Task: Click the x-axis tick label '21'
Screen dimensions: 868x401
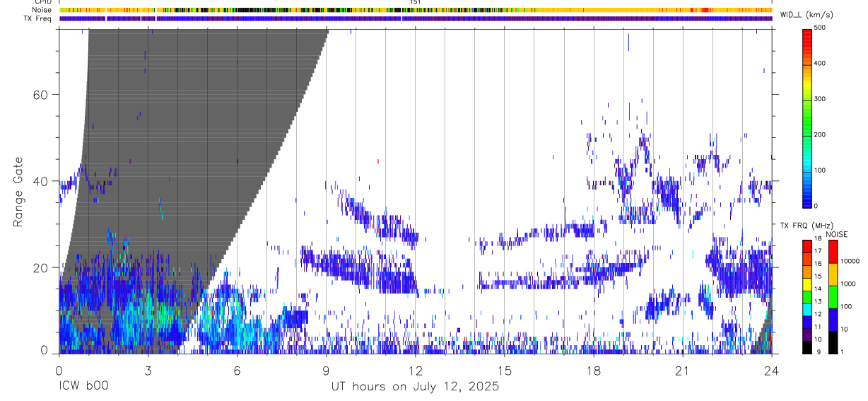Action: coord(682,371)
